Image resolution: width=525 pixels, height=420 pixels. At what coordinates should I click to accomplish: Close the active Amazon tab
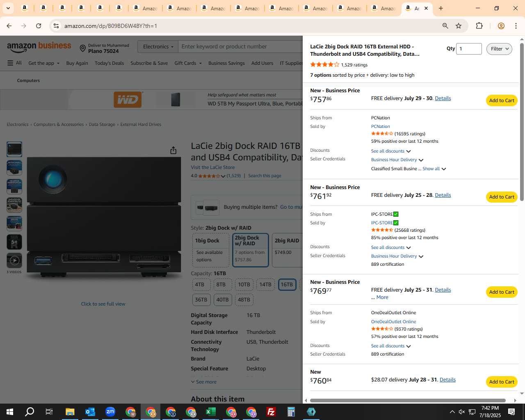(426, 8)
